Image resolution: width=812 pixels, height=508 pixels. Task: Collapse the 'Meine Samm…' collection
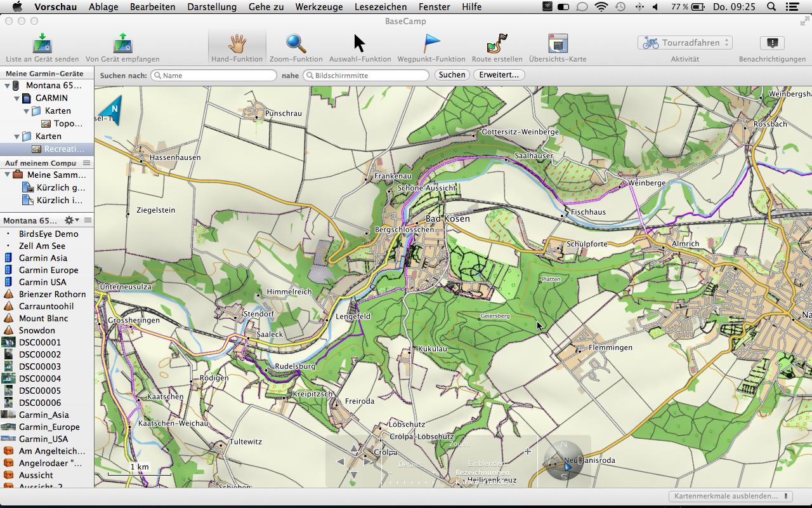point(8,175)
